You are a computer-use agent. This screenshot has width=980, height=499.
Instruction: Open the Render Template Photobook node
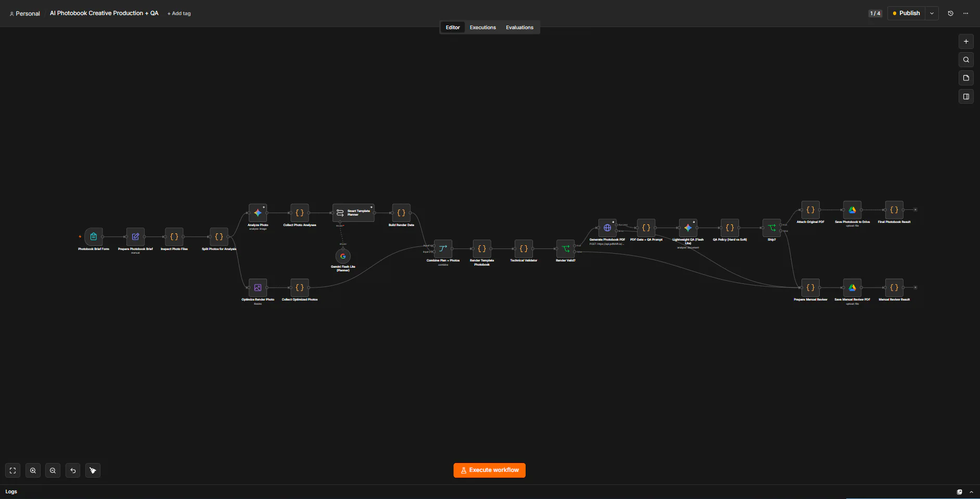(482, 248)
